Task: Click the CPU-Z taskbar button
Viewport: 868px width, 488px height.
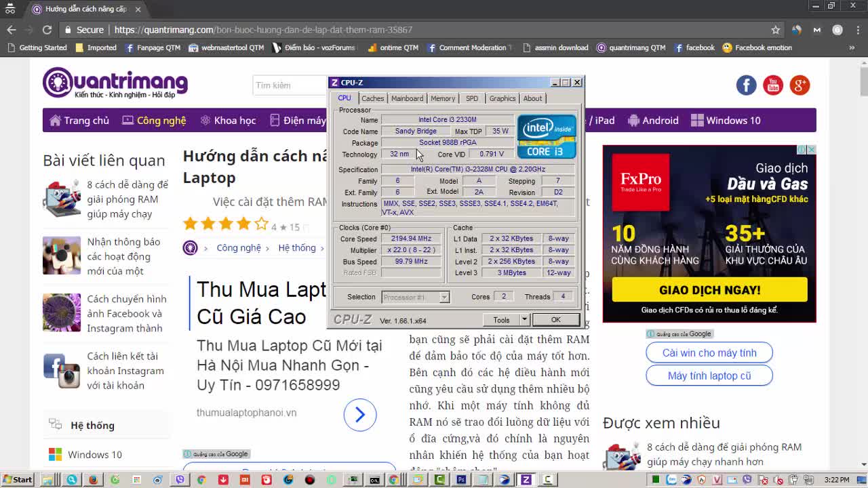Action: coord(526,480)
